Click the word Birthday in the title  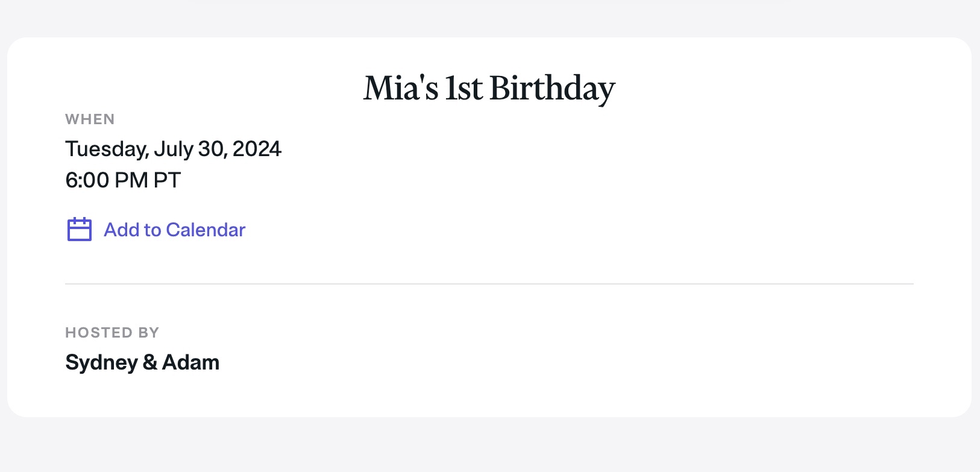(552, 88)
